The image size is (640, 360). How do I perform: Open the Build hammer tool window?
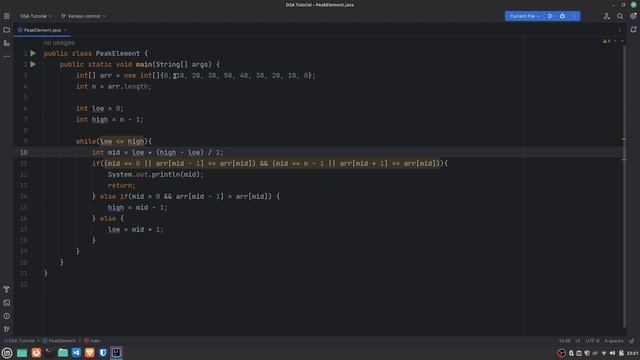coord(7,289)
